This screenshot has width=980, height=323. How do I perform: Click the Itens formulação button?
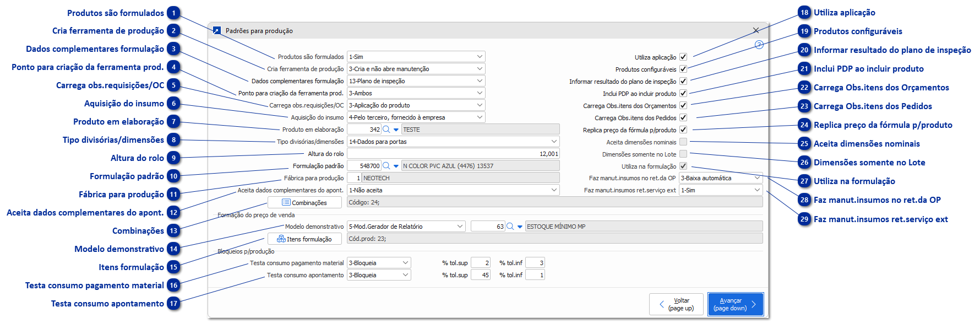pyautogui.click(x=304, y=239)
